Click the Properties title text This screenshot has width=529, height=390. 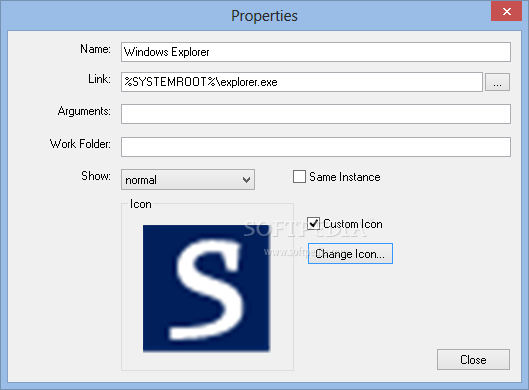(x=264, y=16)
